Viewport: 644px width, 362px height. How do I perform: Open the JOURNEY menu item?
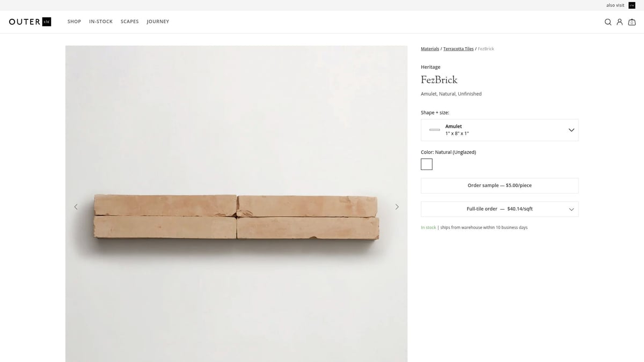(158, 21)
